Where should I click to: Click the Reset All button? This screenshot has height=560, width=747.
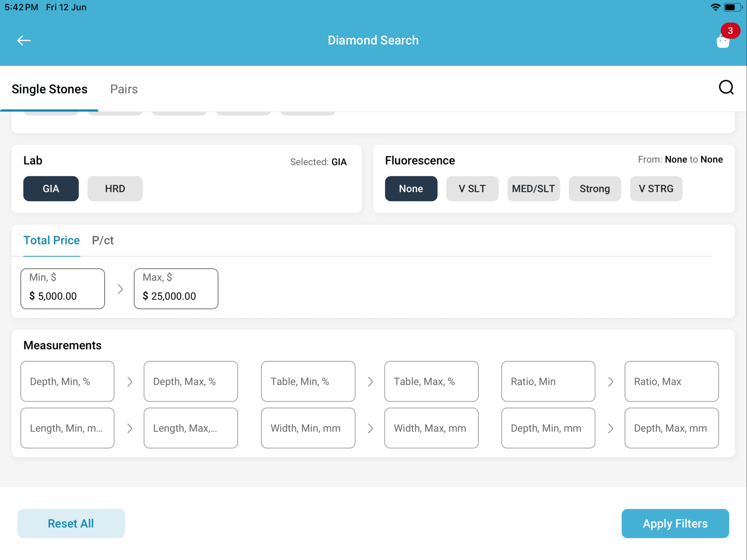[x=71, y=523]
